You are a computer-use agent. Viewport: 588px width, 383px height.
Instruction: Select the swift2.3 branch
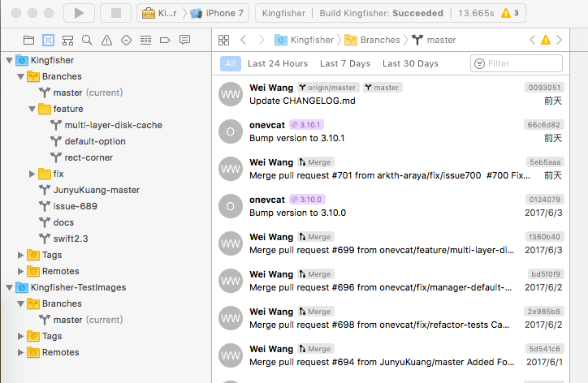point(63,239)
